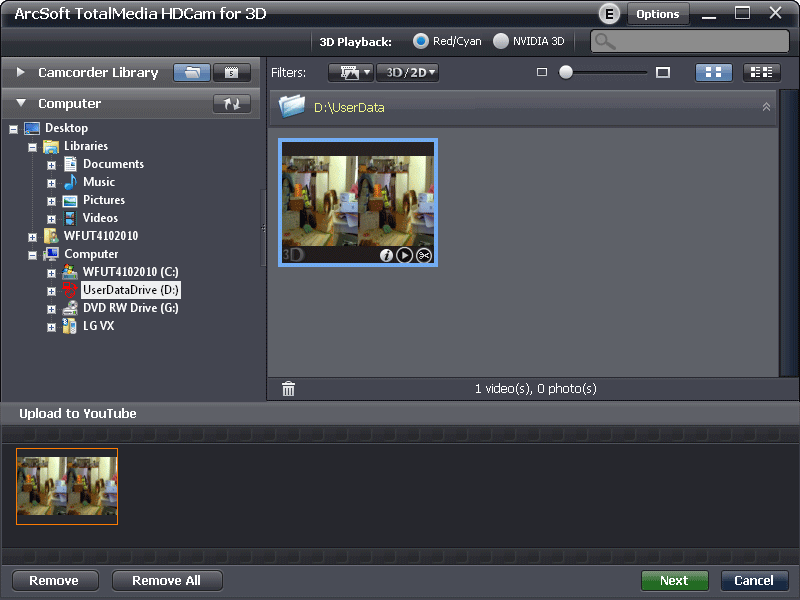Image resolution: width=800 pixels, height=600 pixels.
Task: Play the video clip preview
Action: (405, 255)
